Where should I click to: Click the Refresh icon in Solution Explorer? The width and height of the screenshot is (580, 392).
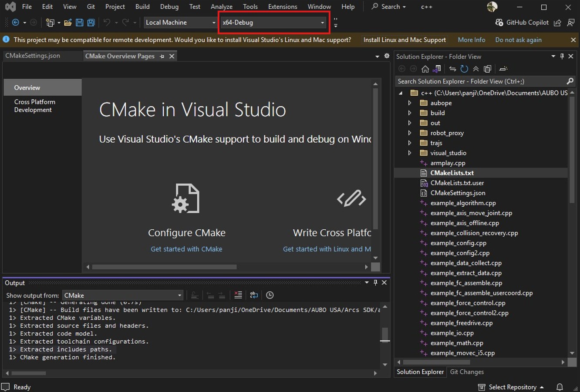point(464,69)
